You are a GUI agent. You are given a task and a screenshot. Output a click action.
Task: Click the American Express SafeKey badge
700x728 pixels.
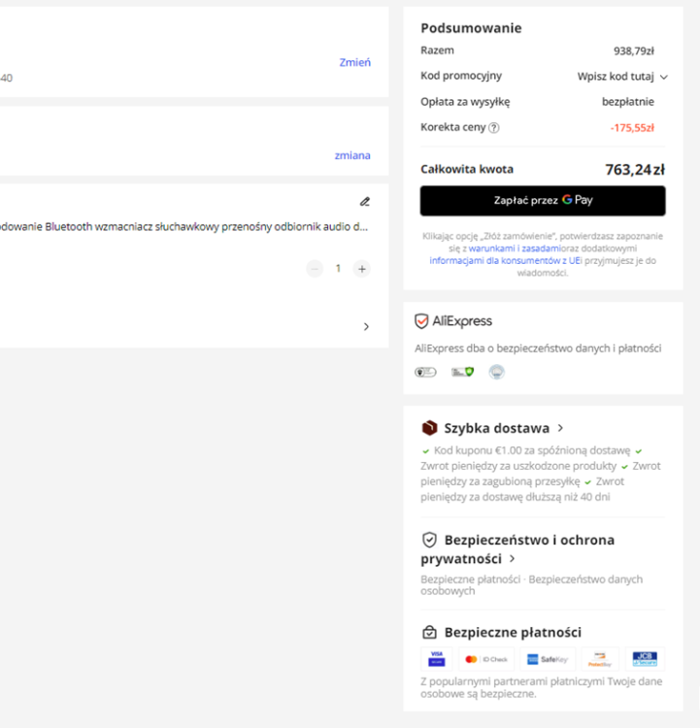click(x=548, y=659)
